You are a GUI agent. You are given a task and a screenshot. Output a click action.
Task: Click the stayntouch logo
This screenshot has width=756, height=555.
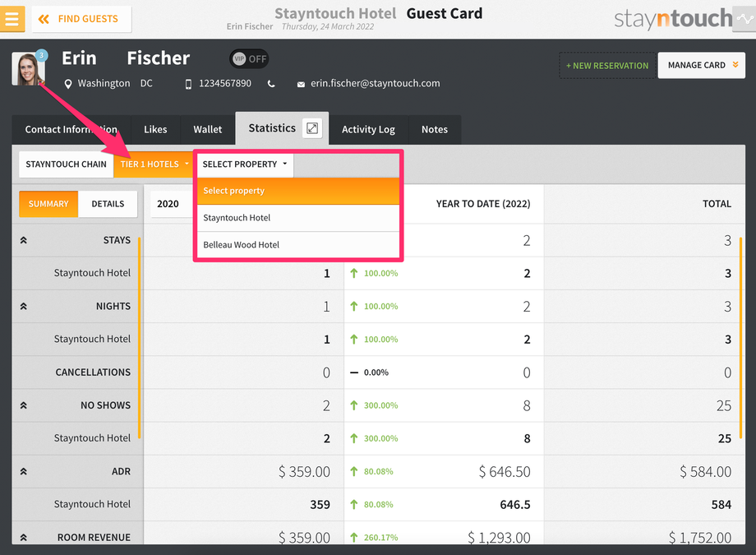tap(673, 19)
